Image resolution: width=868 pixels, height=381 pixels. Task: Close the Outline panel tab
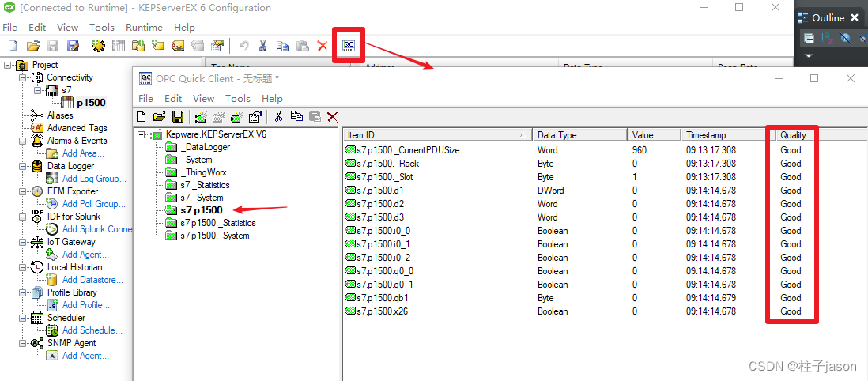pos(855,17)
